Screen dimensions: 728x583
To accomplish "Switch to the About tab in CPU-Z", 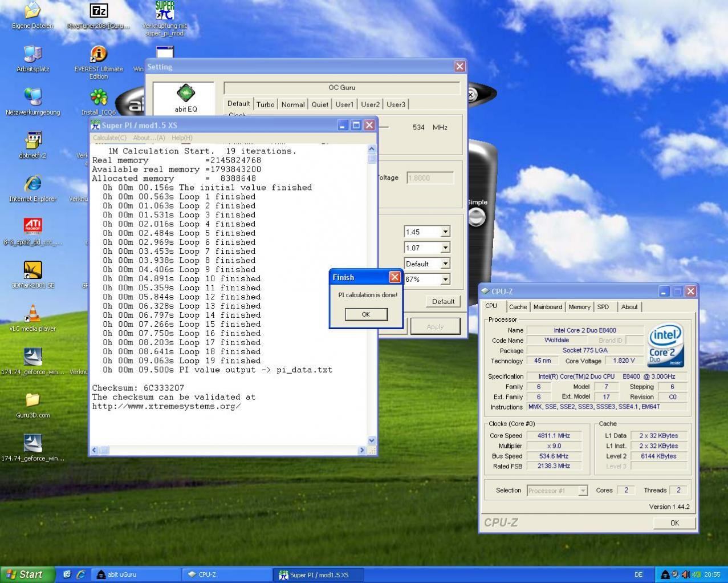I will (629, 307).
